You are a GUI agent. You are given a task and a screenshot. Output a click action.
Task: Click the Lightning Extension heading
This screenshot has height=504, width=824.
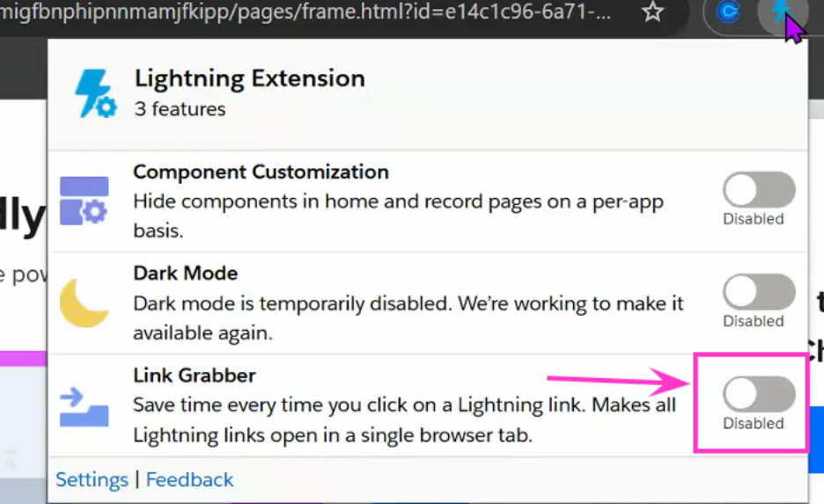[250, 79]
